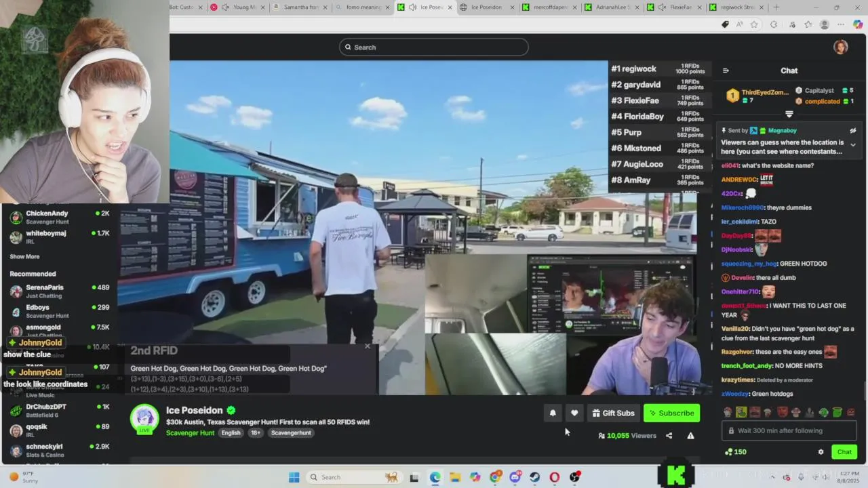Open the 150 channel points balance

click(736, 452)
